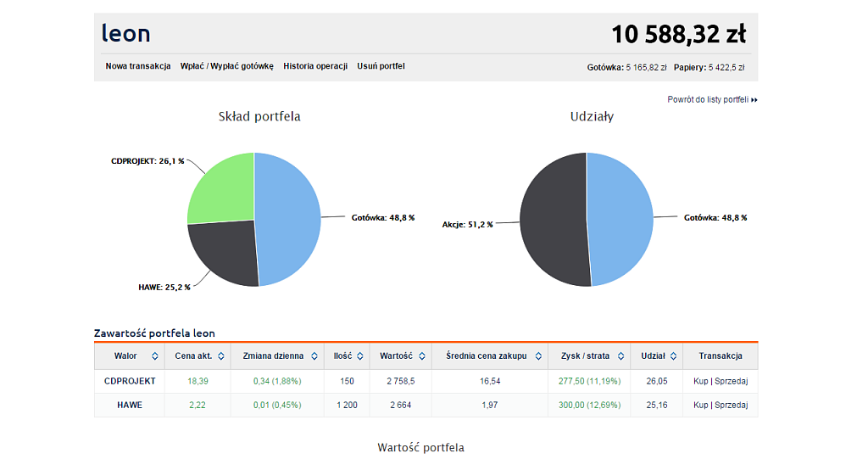Click blue Gotówka slice in Skład portfela
This screenshot has height=459, width=868.
click(x=288, y=219)
